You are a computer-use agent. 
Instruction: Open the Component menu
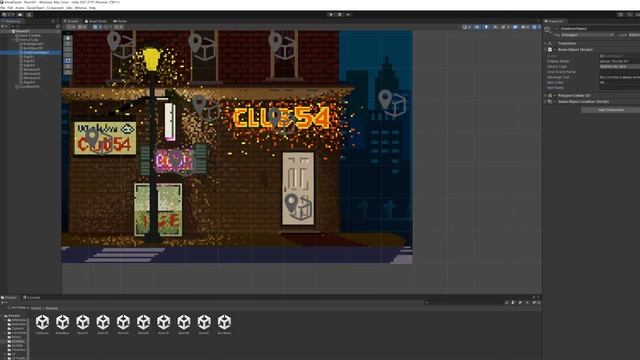[x=55, y=8]
